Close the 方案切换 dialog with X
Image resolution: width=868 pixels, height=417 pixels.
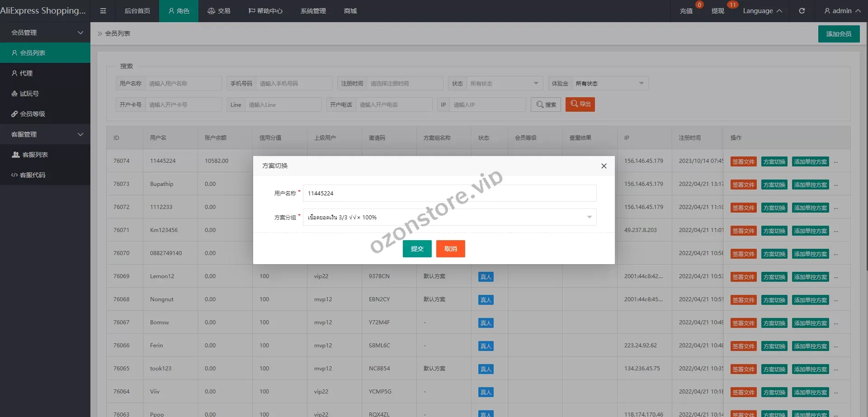pos(604,166)
